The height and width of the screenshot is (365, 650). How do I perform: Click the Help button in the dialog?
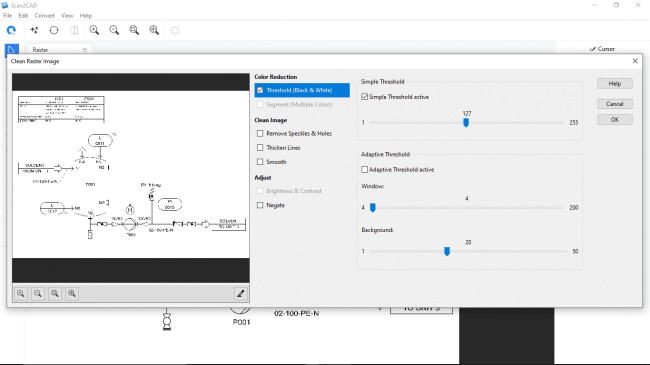pos(615,83)
